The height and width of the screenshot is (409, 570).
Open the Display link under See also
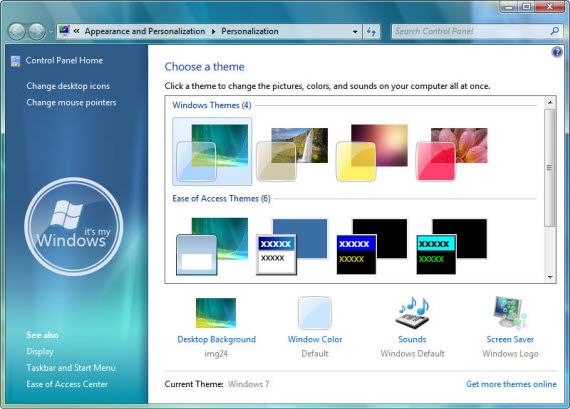coord(40,352)
